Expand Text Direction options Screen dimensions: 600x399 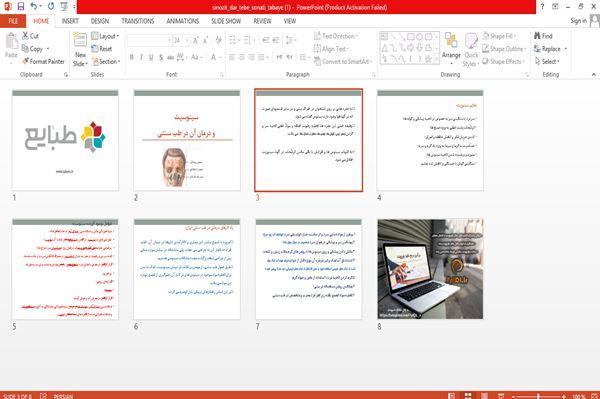pos(336,36)
